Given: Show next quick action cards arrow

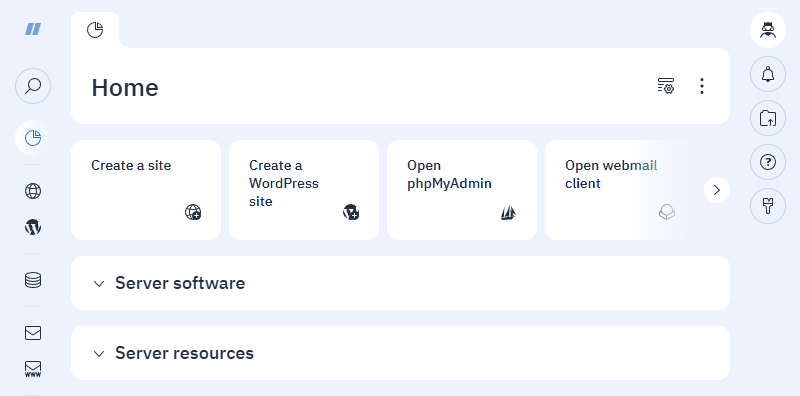Looking at the screenshot, I should (717, 190).
